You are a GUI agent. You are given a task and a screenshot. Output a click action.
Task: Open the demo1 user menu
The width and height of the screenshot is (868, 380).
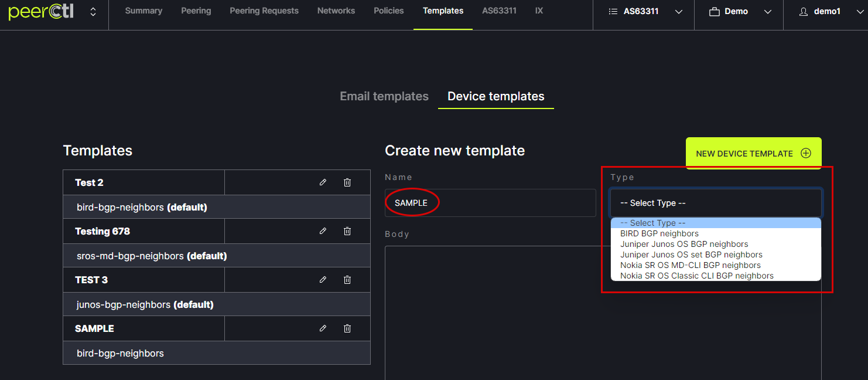click(x=827, y=12)
